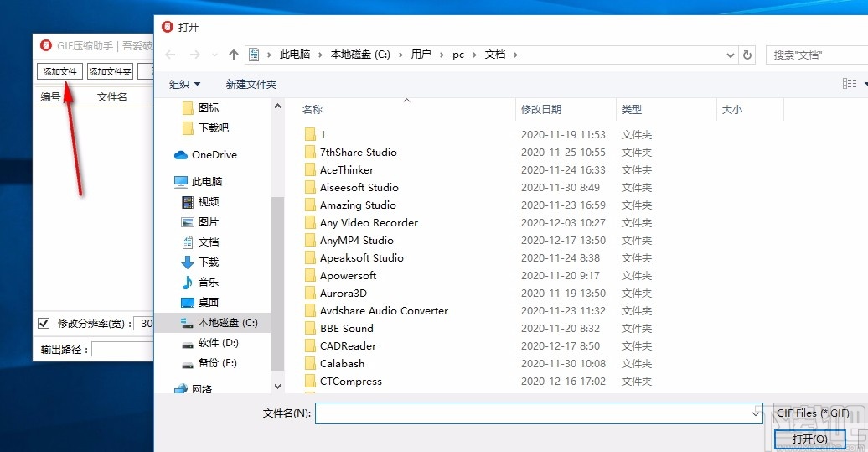Click navigation pane scrollbar down arrow

click(x=278, y=387)
